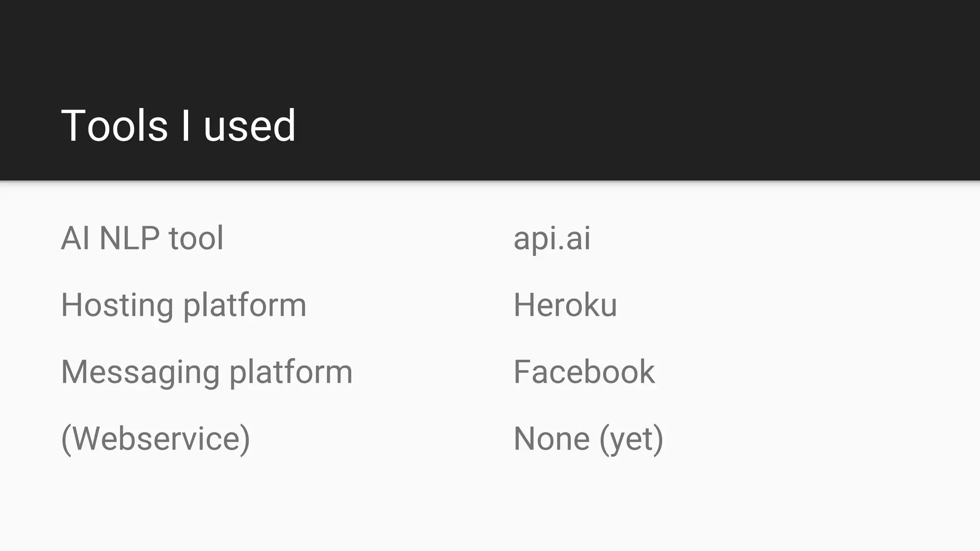Click the "Facebook" text

pyautogui.click(x=584, y=372)
